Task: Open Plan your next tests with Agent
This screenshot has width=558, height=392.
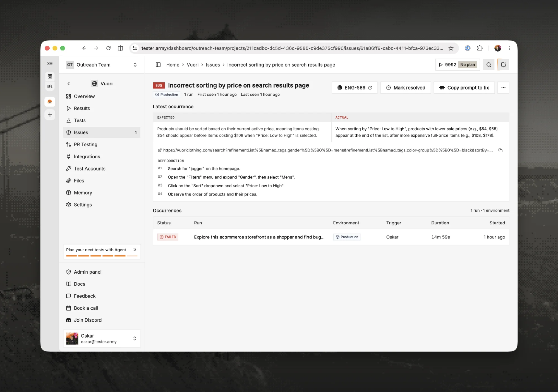Action: 102,252
